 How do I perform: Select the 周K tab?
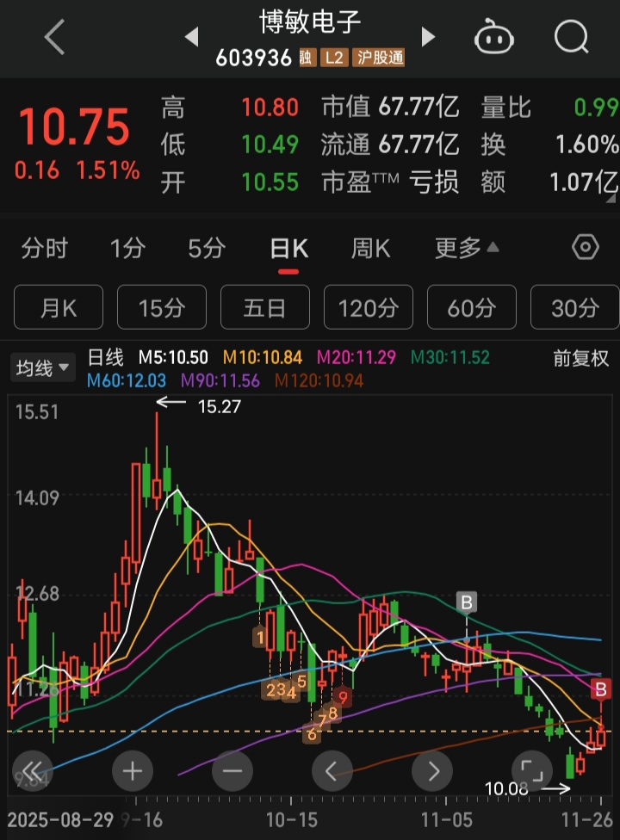(370, 249)
